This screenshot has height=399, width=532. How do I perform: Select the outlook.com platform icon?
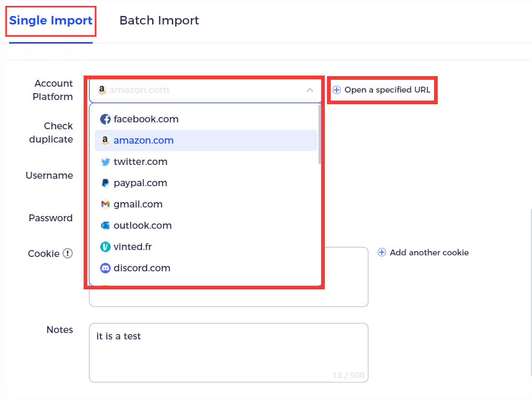coord(105,225)
